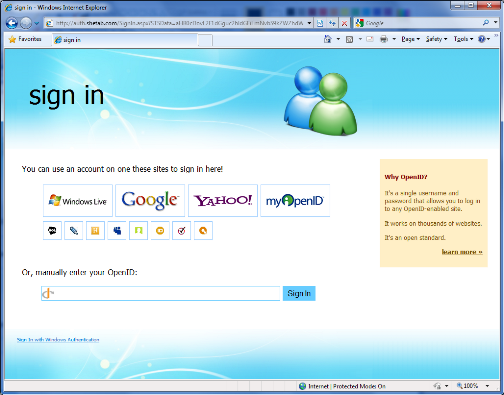Open the Help question mark menu

point(484,39)
